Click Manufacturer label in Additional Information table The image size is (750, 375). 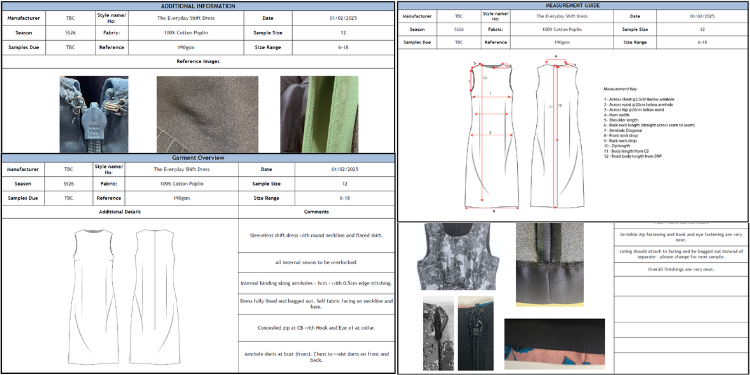click(x=23, y=18)
